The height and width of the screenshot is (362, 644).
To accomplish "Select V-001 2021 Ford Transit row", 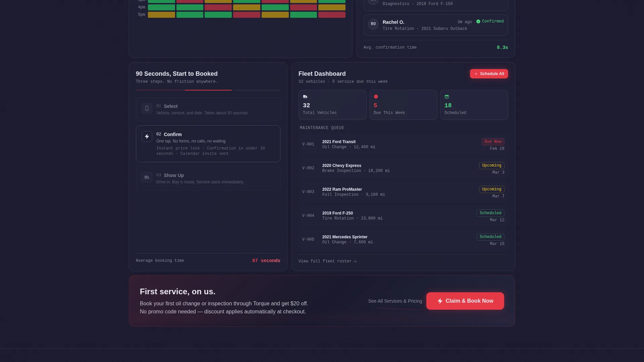I will (403, 144).
